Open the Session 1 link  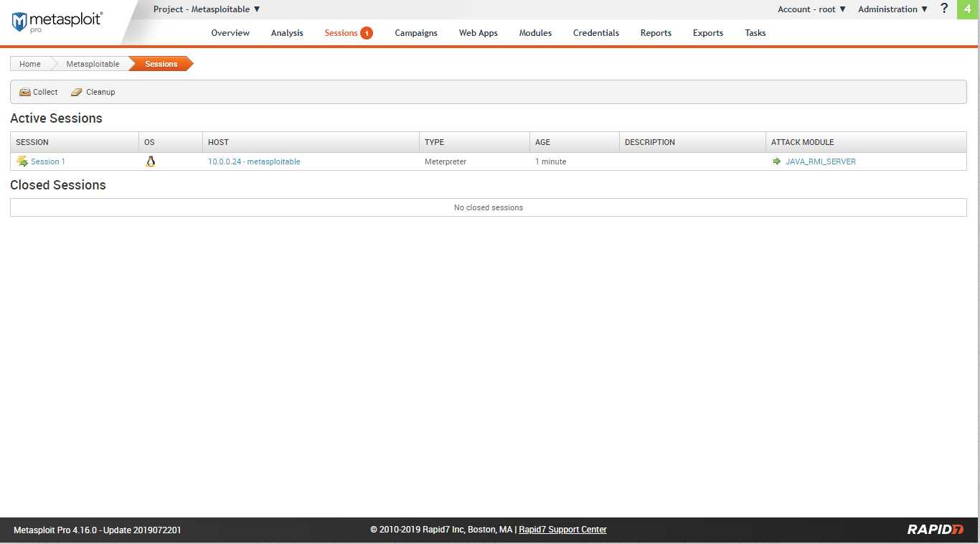click(48, 161)
